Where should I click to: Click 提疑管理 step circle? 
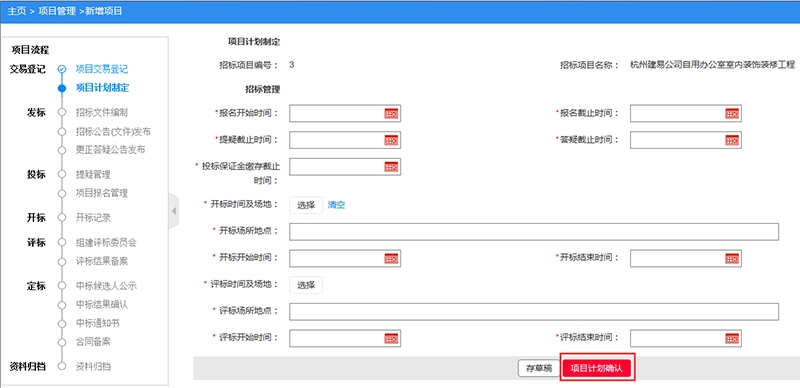pyautogui.click(x=62, y=175)
